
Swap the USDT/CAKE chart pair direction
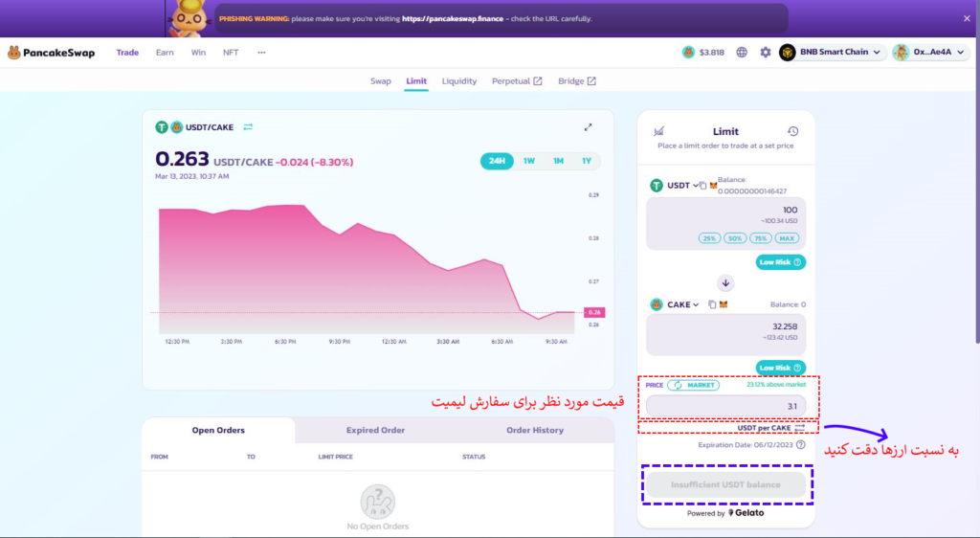[248, 127]
